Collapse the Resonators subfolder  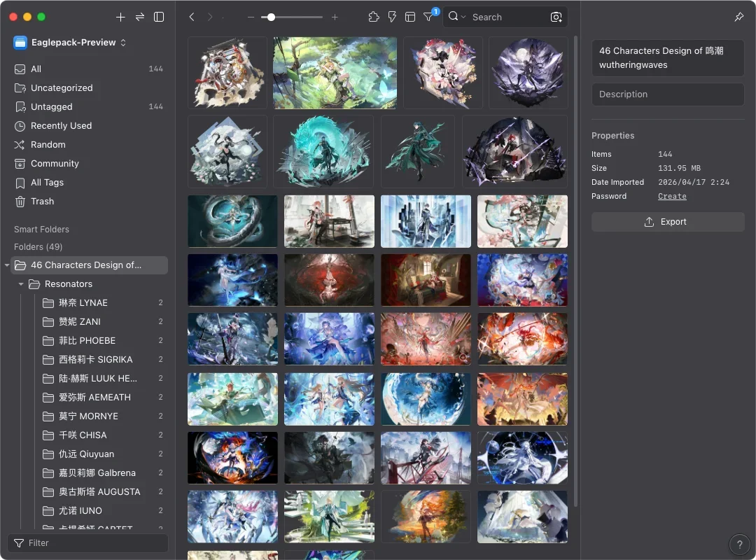tap(21, 284)
